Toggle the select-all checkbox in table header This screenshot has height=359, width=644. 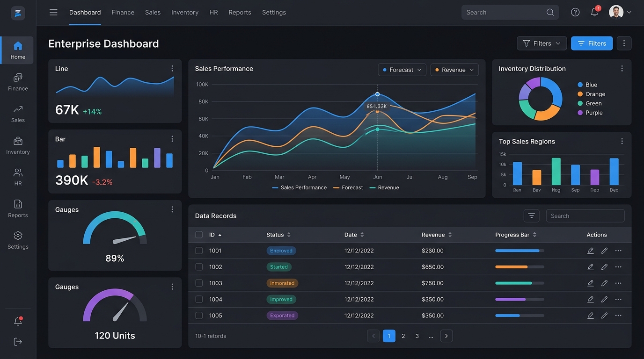click(x=199, y=235)
